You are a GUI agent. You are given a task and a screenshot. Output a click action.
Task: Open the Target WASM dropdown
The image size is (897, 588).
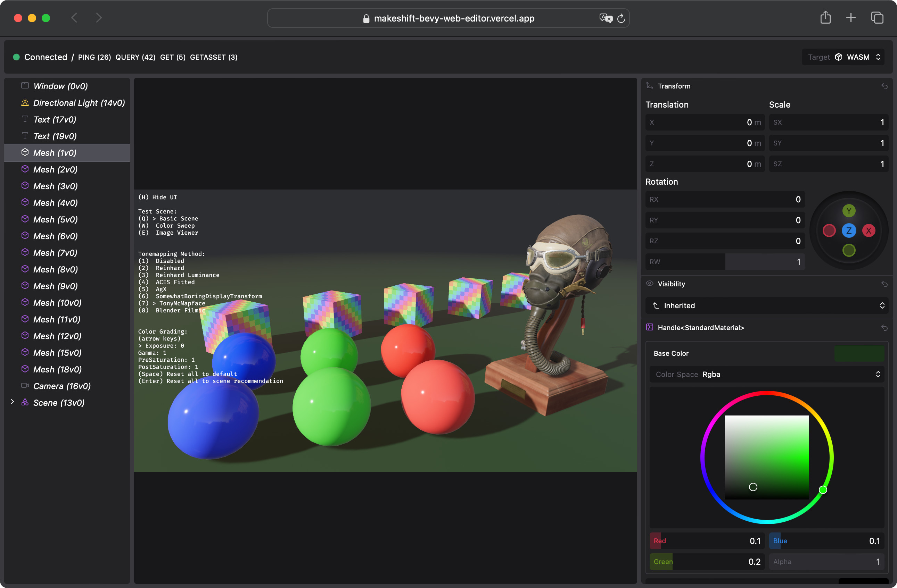click(843, 57)
